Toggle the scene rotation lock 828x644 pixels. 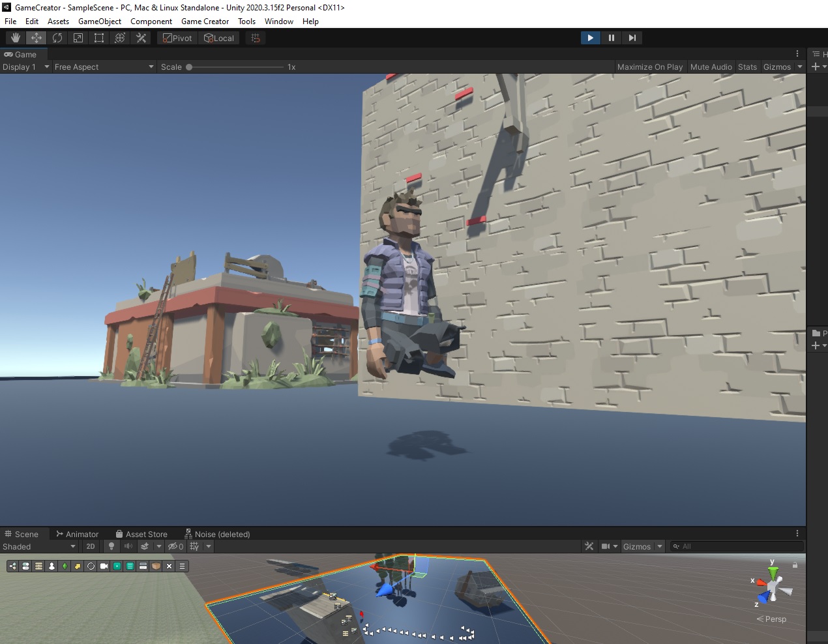(795, 565)
